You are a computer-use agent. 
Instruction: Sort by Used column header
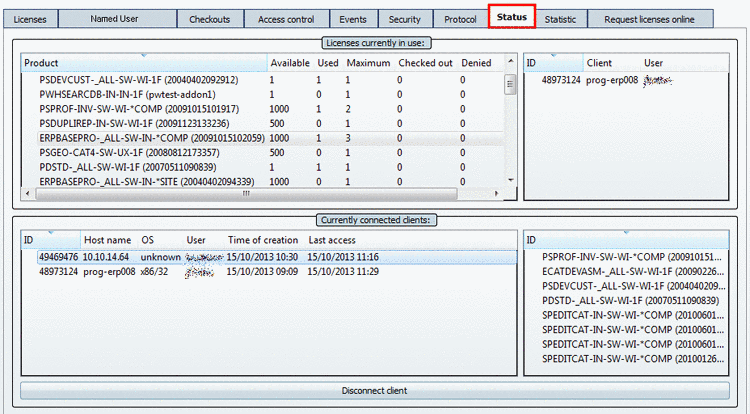(x=328, y=63)
